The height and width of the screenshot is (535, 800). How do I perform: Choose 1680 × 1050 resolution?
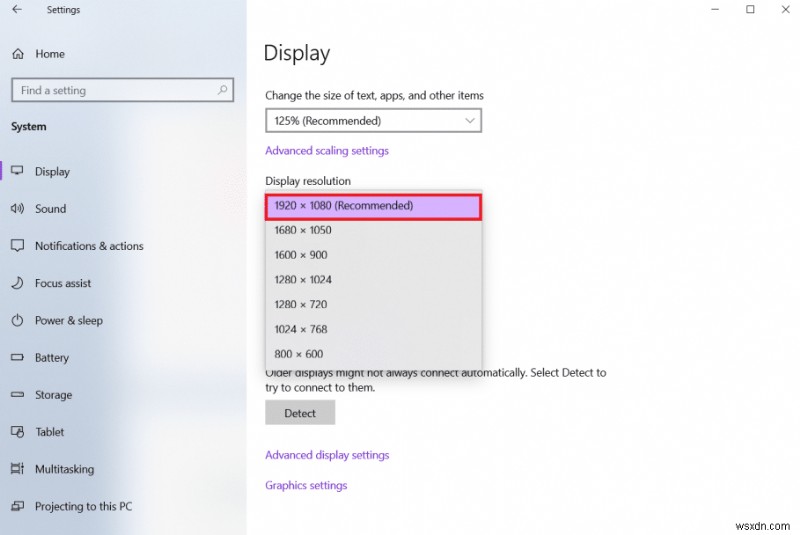pos(373,230)
